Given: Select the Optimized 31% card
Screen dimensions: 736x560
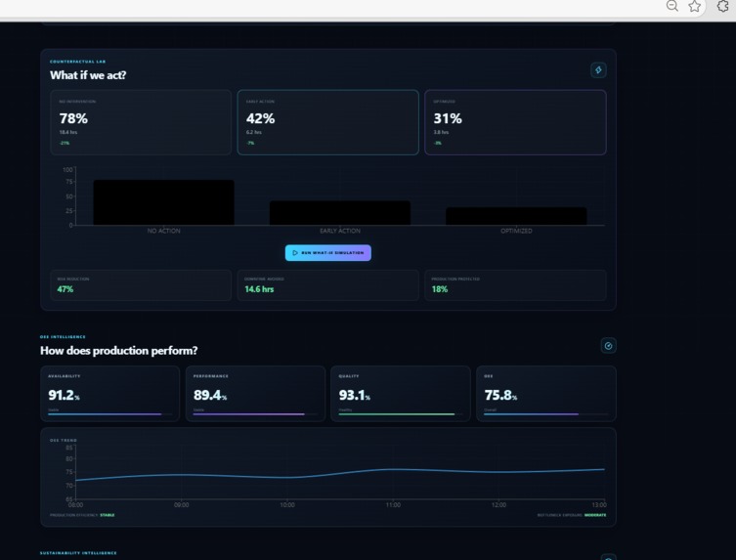Looking at the screenshot, I should tap(515, 122).
